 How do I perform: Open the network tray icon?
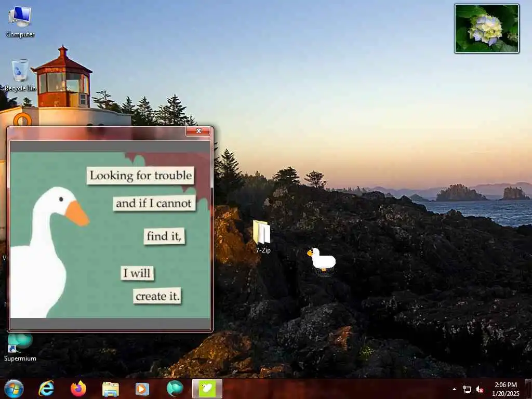pos(467,389)
